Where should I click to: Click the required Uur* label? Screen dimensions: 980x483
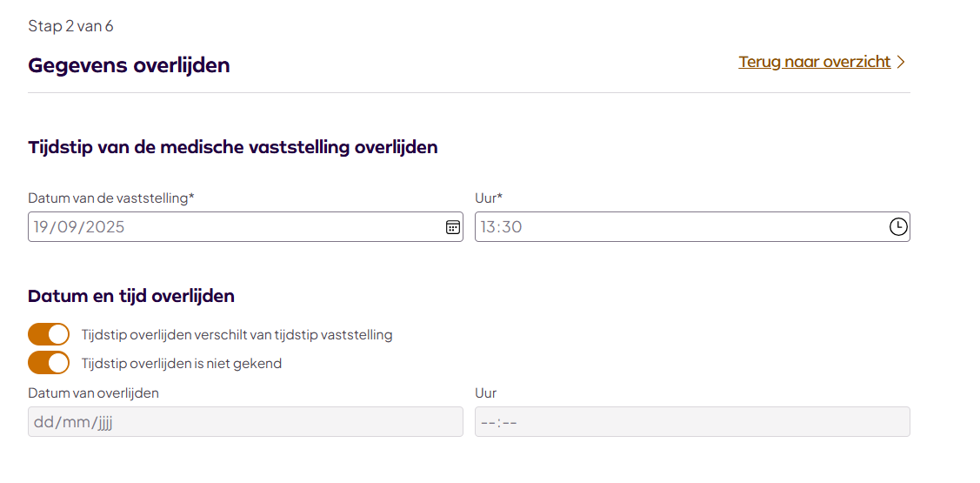(489, 198)
